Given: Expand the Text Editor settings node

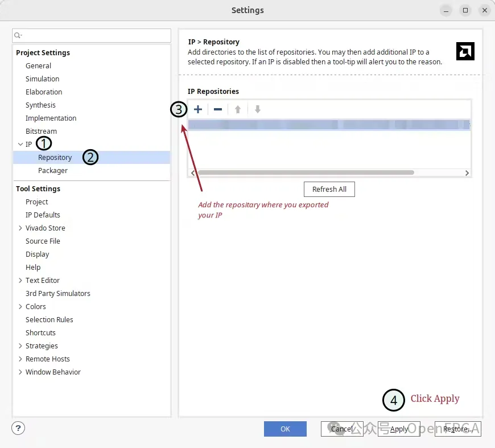Looking at the screenshot, I should pos(20,281).
